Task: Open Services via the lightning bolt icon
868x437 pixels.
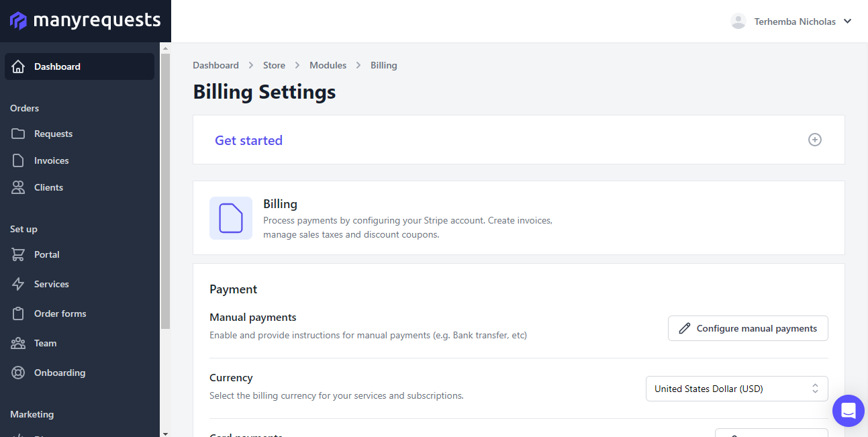Action: 19,284
